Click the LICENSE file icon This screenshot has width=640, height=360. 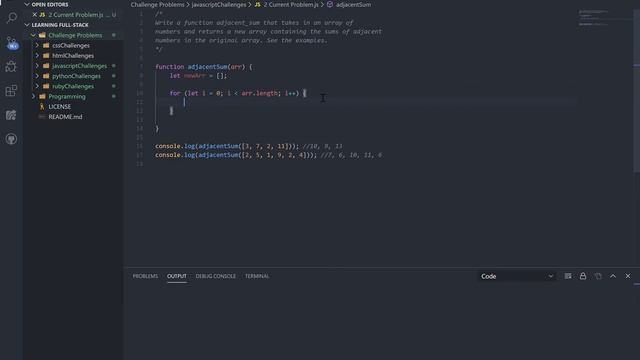(42, 107)
